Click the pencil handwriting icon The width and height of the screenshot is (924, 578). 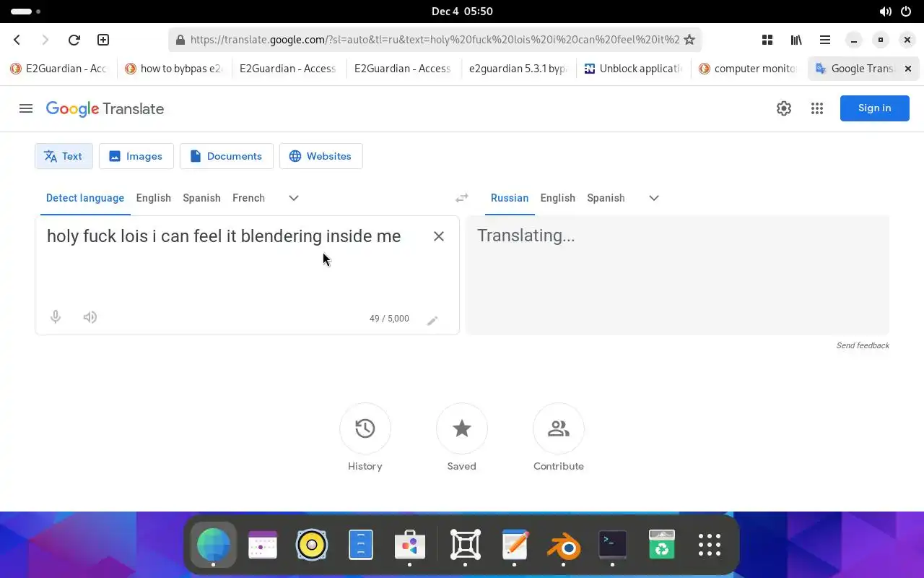tap(432, 320)
